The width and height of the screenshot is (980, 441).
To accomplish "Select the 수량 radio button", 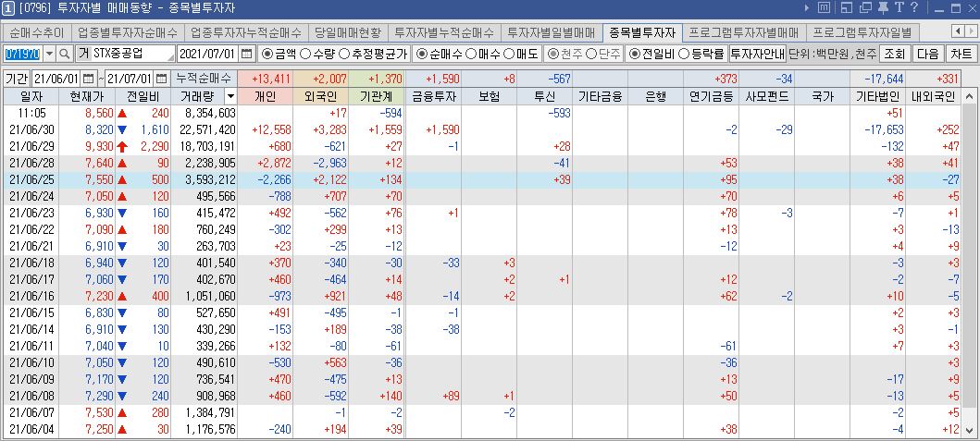I will pyautogui.click(x=304, y=54).
